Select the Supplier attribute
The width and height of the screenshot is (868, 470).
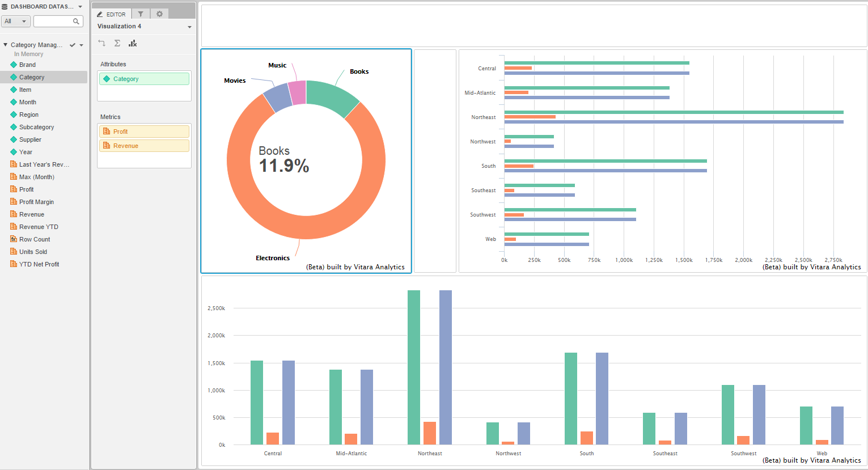coord(30,139)
